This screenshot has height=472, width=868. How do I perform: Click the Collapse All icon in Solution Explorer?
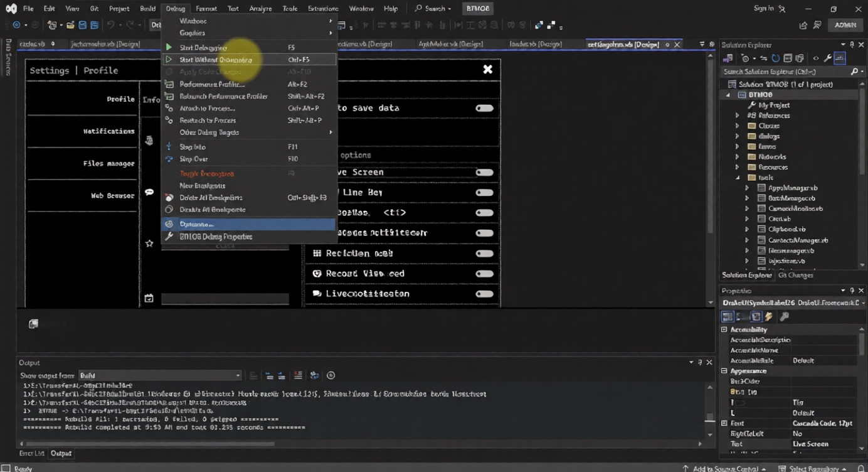point(788,58)
